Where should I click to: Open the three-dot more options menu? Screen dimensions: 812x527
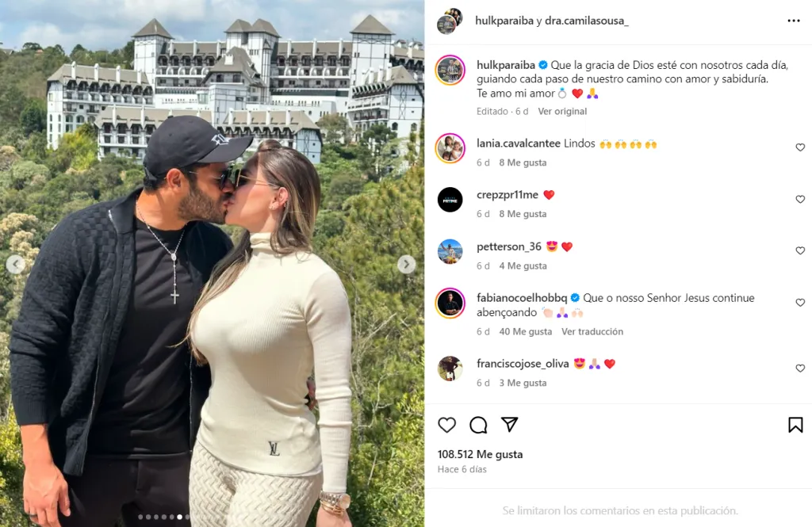(x=793, y=21)
